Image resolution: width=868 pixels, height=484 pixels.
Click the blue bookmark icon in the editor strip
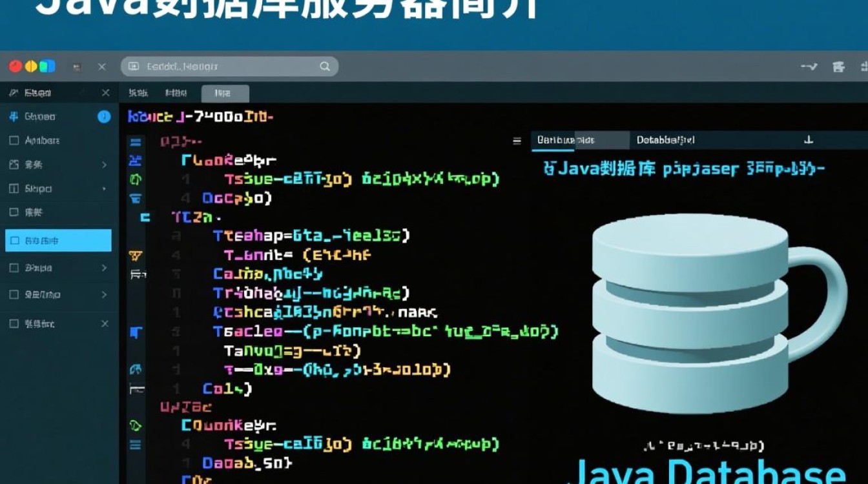(136, 332)
